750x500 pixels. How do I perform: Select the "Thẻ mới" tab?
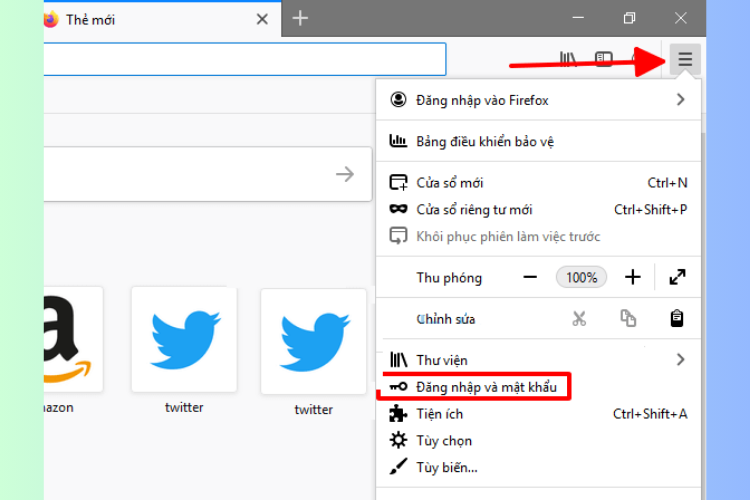[162, 20]
